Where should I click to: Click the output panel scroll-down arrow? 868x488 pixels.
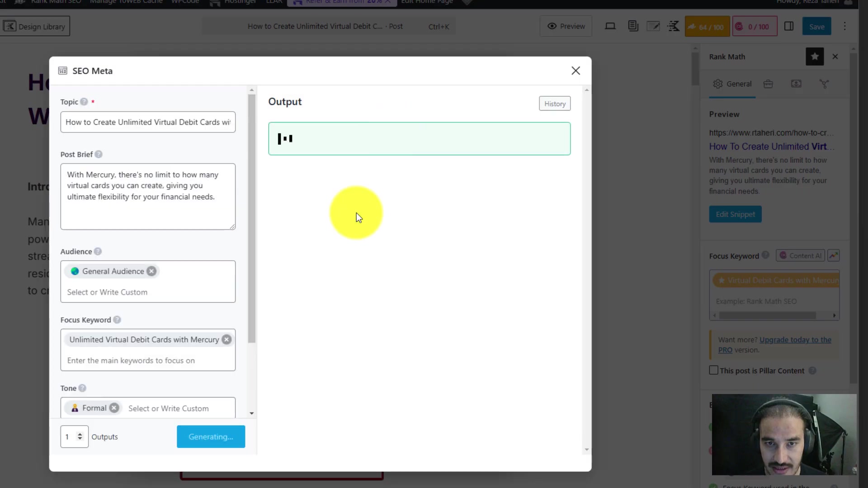tap(587, 450)
